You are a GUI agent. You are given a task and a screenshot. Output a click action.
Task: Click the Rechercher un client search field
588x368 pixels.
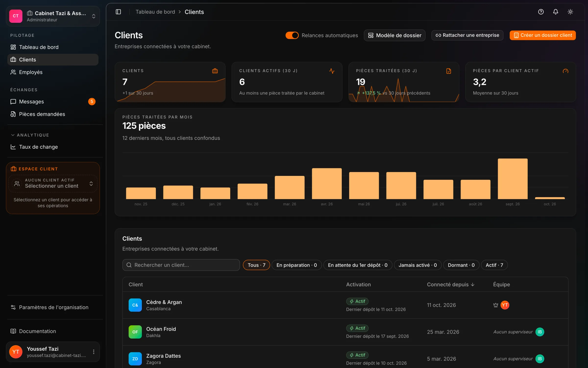point(181,265)
